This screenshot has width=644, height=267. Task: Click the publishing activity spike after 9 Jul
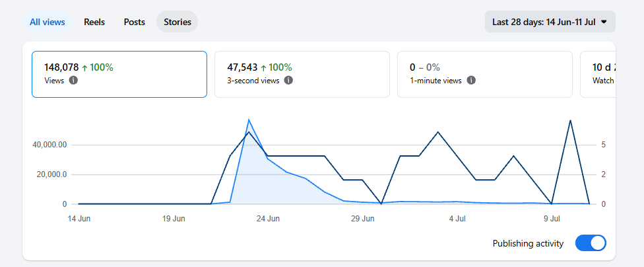[x=570, y=120]
